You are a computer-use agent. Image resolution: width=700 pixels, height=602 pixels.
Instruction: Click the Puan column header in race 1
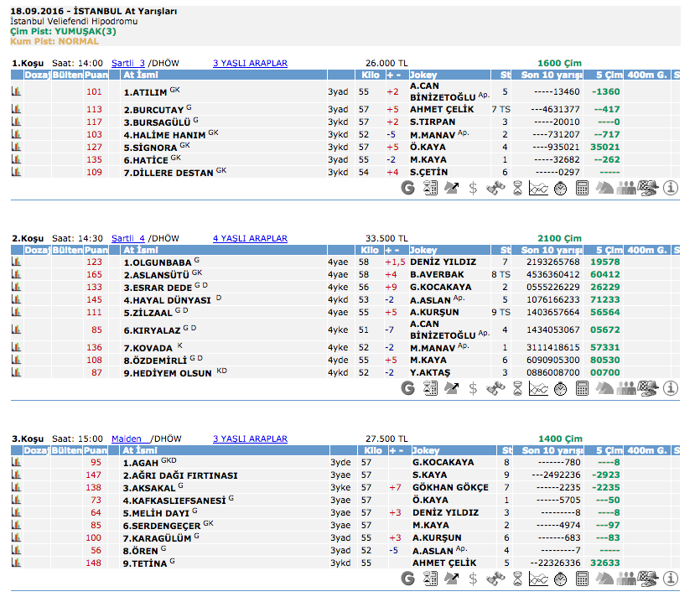(x=95, y=75)
